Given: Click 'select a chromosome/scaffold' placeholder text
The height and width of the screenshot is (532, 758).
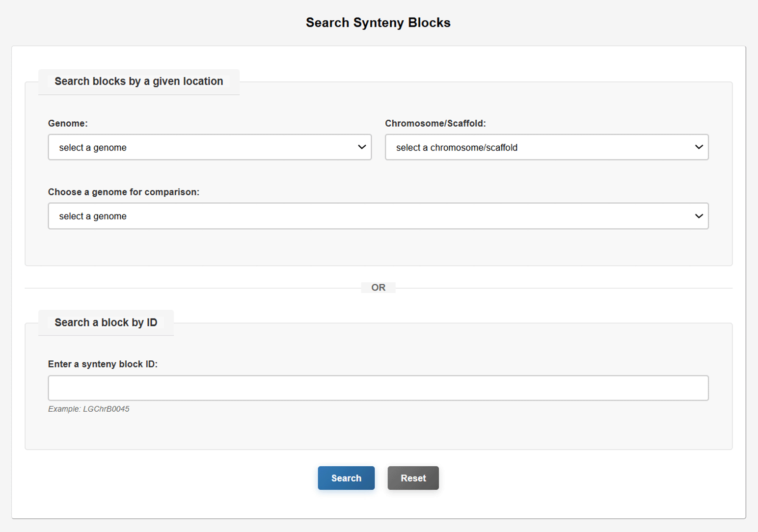Looking at the screenshot, I should point(457,148).
